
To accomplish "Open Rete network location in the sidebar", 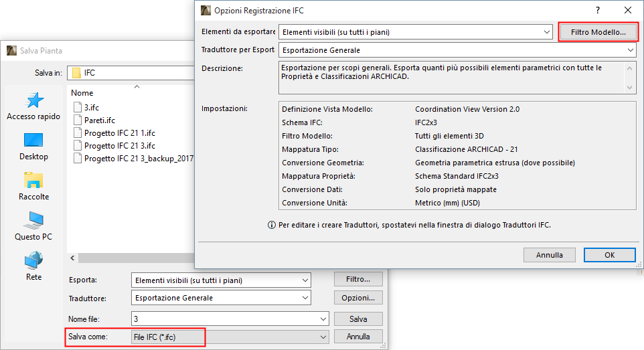I will point(33,266).
